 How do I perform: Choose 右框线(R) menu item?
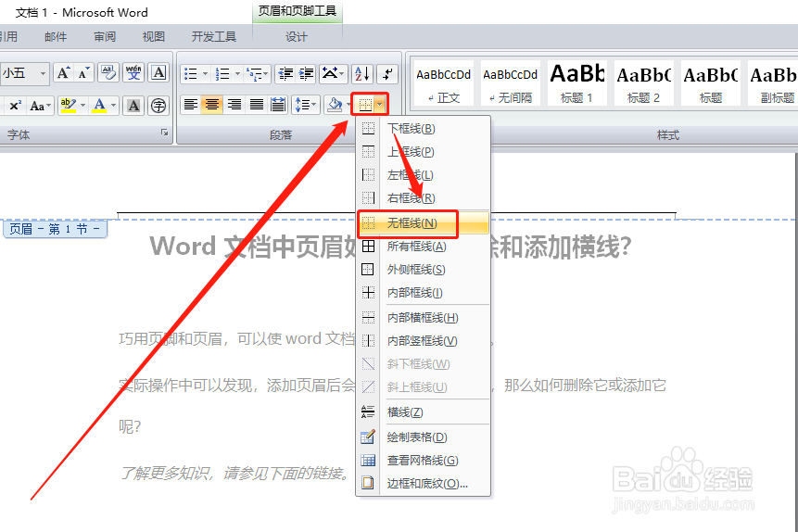[x=423, y=198]
